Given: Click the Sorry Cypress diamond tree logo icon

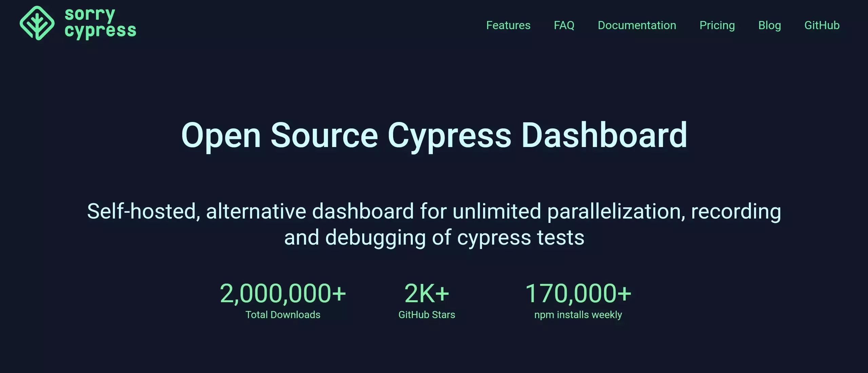Looking at the screenshot, I should [x=37, y=23].
